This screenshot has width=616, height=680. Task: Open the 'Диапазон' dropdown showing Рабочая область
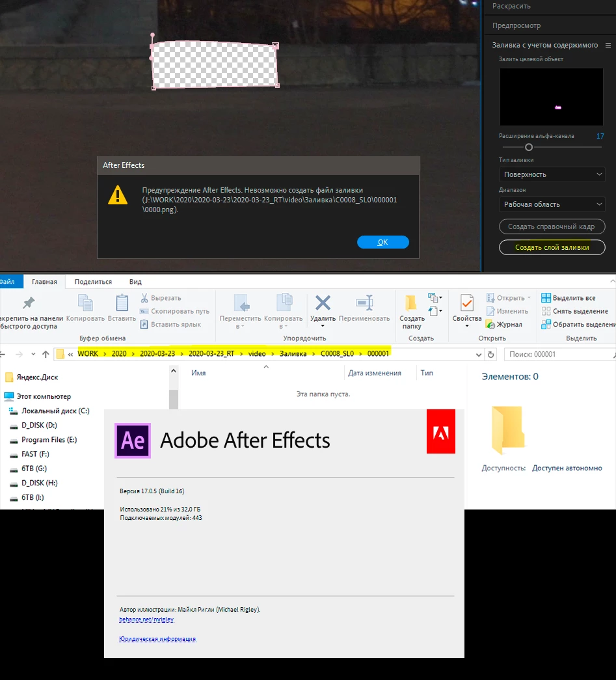pos(552,204)
